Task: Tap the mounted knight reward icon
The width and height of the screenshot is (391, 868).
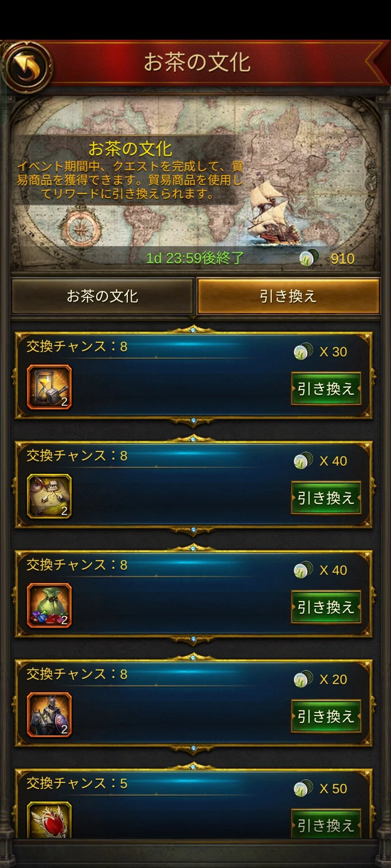Action: [49, 715]
